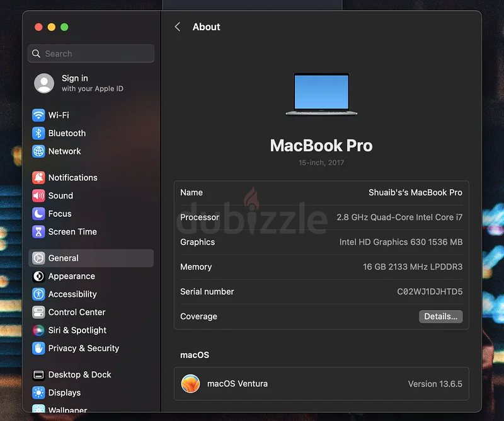Click the Screen Time hourglass icon
The width and height of the screenshot is (504, 421).
click(38, 231)
